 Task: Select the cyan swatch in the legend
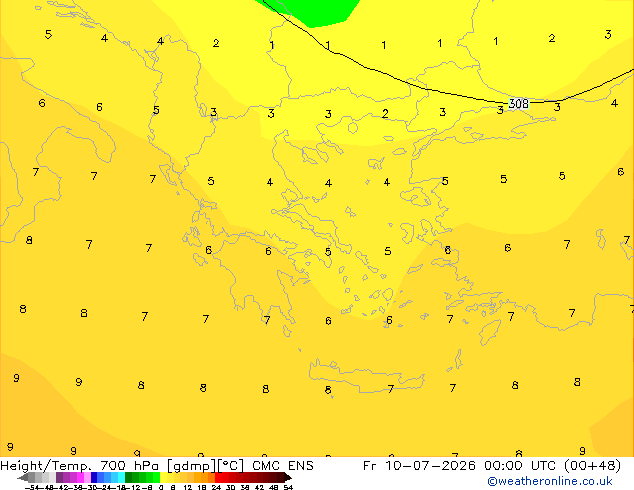point(121,478)
